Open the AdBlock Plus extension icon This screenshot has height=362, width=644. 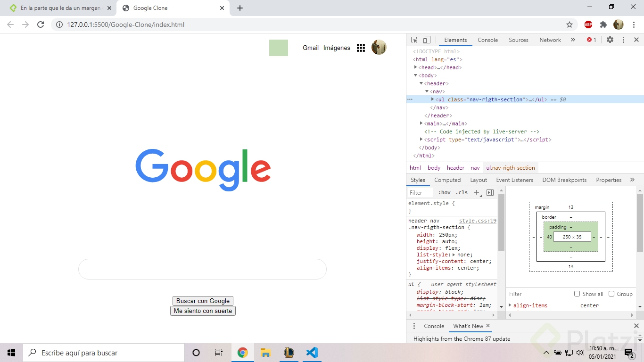click(x=588, y=25)
